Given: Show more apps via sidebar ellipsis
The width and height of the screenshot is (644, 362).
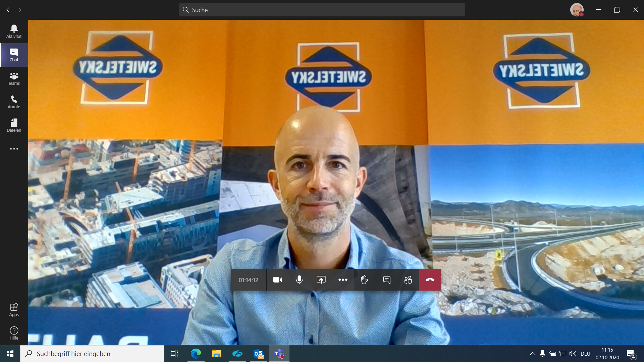Looking at the screenshot, I should (x=14, y=149).
